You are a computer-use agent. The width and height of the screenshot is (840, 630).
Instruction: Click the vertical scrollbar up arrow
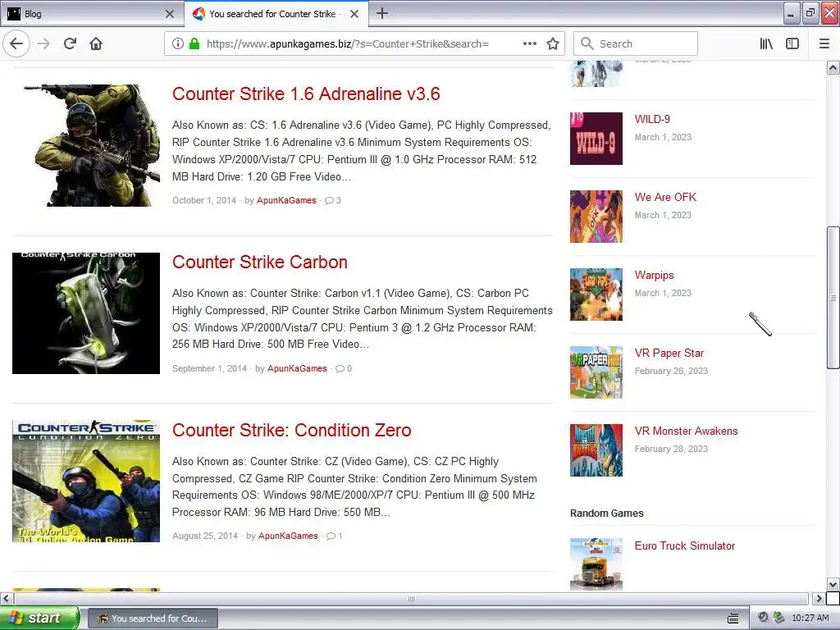point(833,68)
